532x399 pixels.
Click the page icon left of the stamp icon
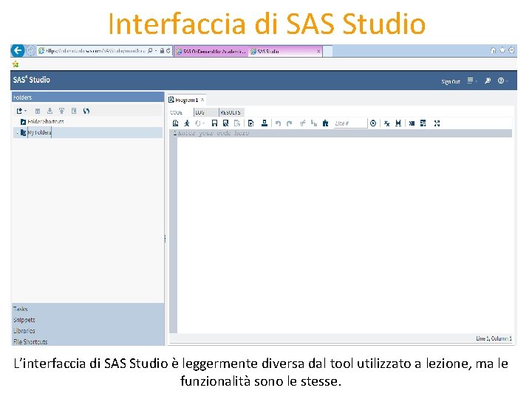[250, 123]
